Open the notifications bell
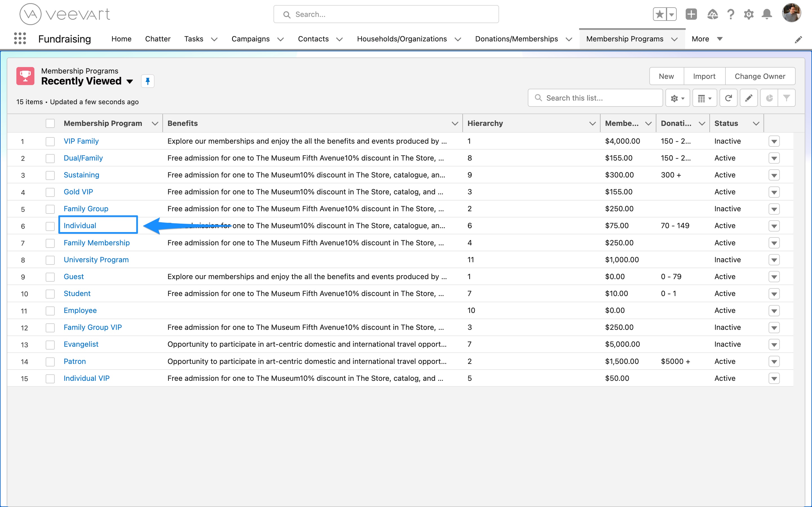Image resolution: width=812 pixels, height=507 pixels. pyautogui.click(x=767, y=14)
